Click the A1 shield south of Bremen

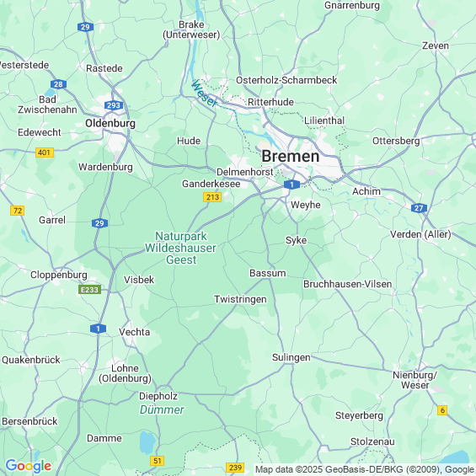291,185
